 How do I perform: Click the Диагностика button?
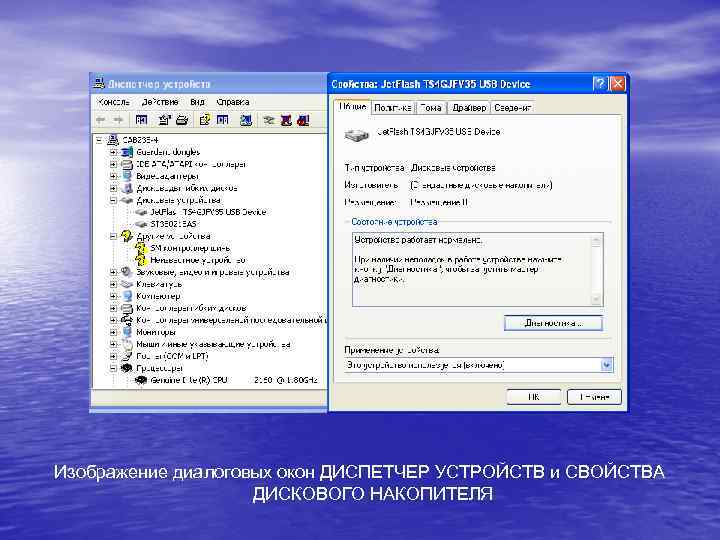(x=553, y=323)
